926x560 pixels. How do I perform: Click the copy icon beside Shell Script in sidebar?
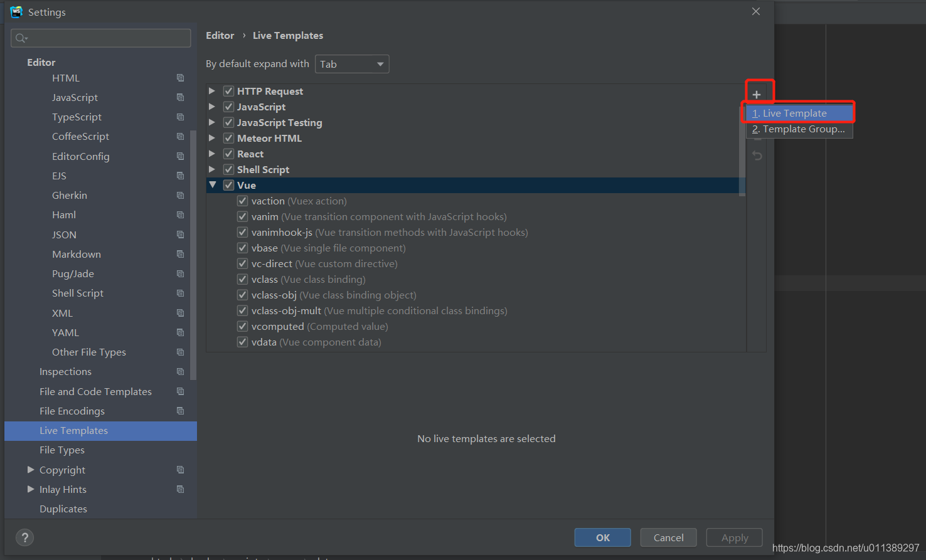click(x=181, y=293)
